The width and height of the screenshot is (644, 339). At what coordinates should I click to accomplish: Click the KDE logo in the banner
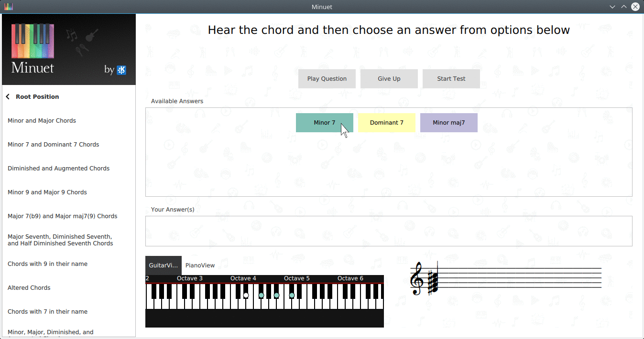pos(121,70)
